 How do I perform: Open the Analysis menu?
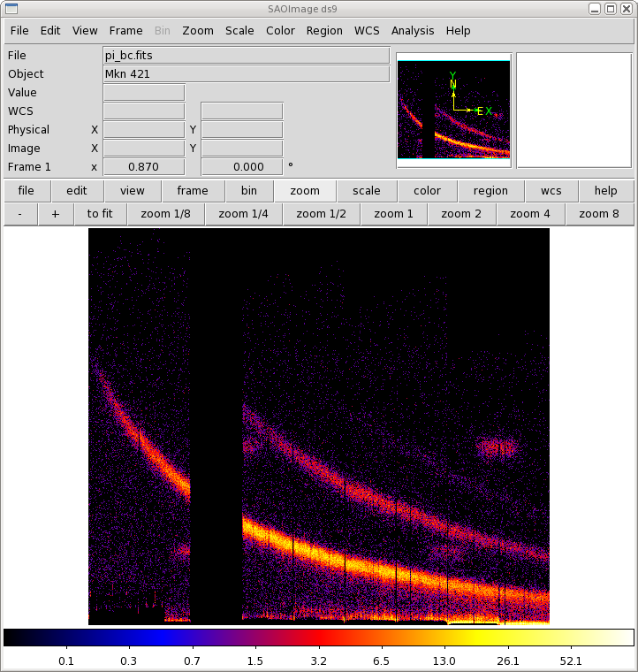[x=413, y=31]
